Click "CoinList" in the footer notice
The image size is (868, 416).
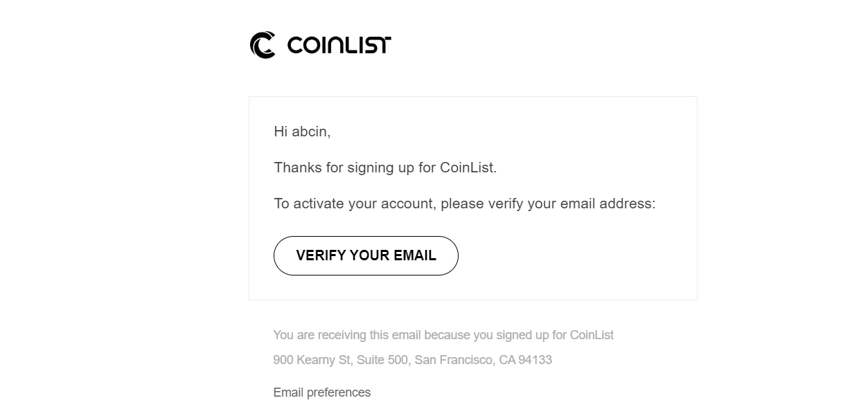592,335
